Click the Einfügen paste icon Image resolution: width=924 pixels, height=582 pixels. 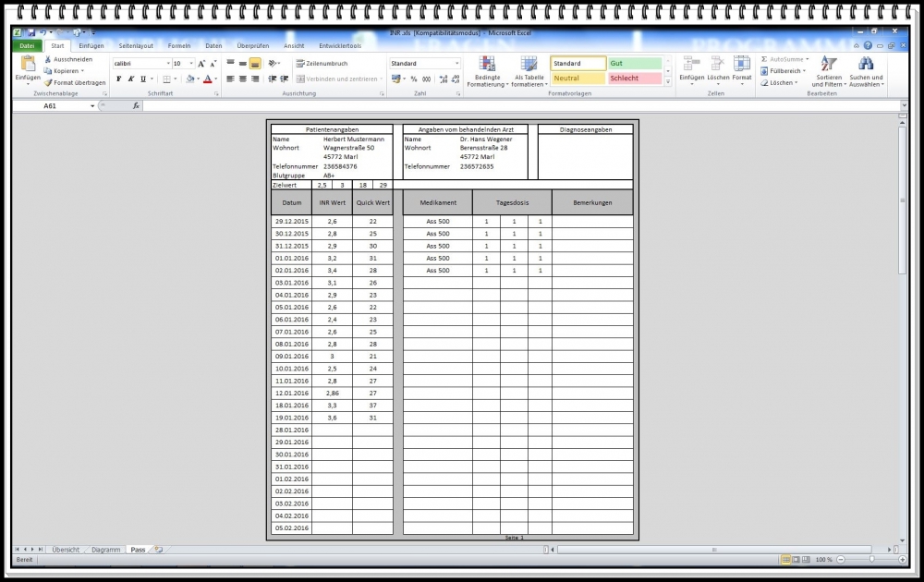click(x=28, y=65)
